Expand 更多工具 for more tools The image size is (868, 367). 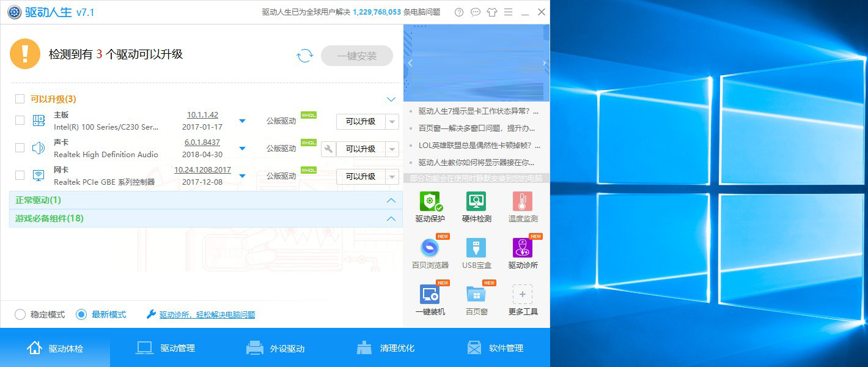[523, 297]
